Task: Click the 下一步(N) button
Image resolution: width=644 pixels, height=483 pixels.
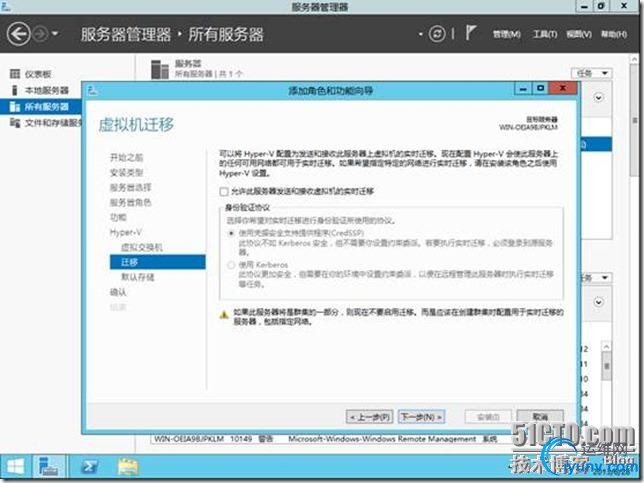Action: pos(421,417)
